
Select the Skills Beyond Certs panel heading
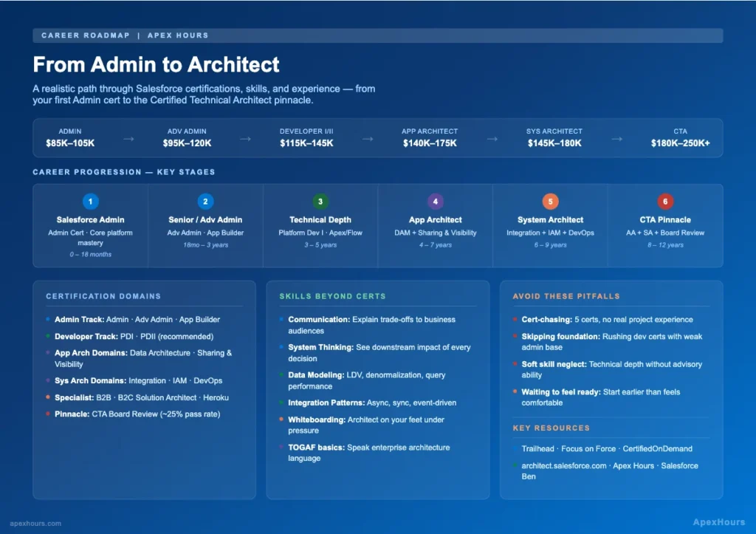(332, 296)
